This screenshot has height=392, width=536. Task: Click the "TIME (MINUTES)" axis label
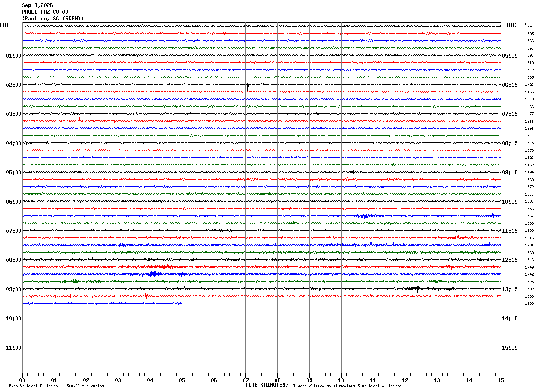coord(267,385)
